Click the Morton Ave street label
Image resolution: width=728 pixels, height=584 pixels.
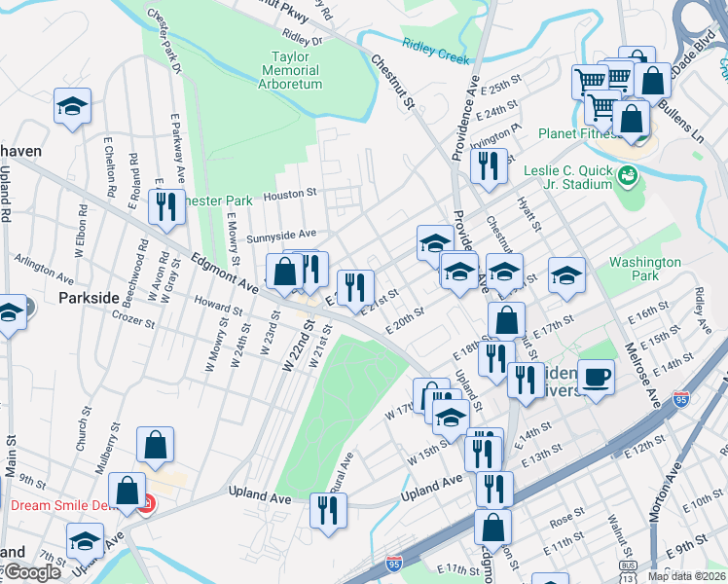tap(666, 493)
